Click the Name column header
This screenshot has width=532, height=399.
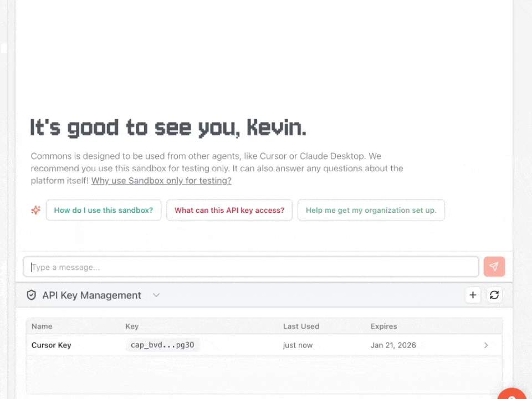[42, 326]
